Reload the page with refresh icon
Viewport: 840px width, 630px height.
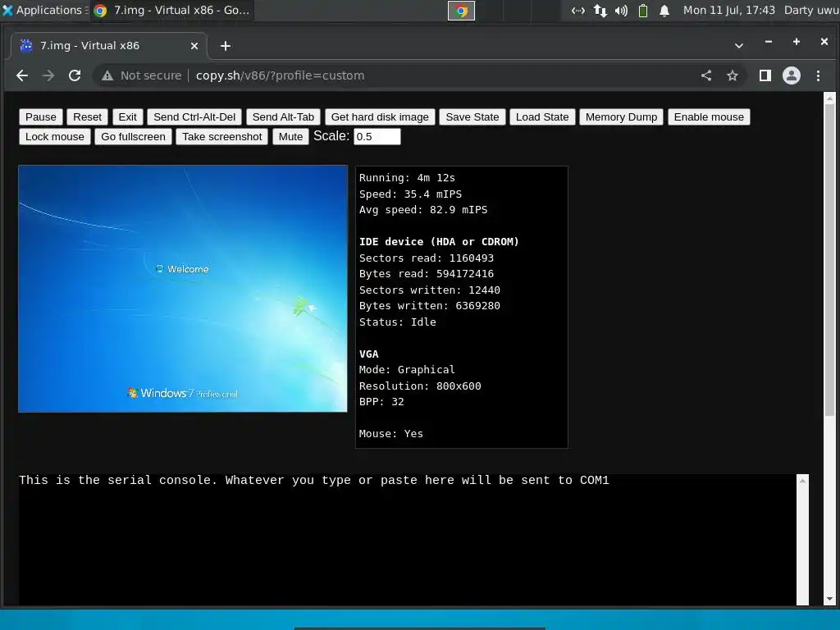click(75, 75)
